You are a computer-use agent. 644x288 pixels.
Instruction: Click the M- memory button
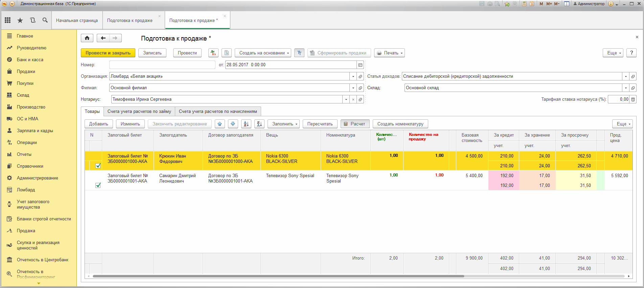coord(557,4)
